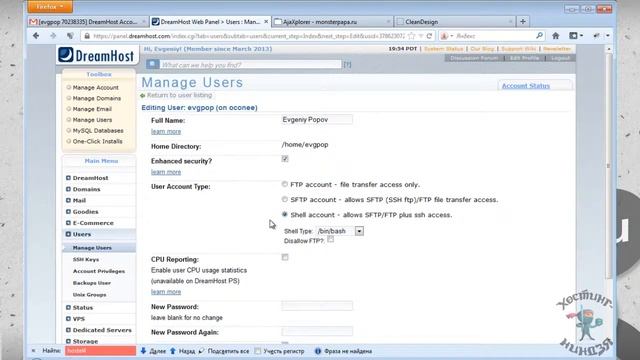Expand DreamHost main menu section
Viewport: 640px width, 360px height.
[68, 178]
